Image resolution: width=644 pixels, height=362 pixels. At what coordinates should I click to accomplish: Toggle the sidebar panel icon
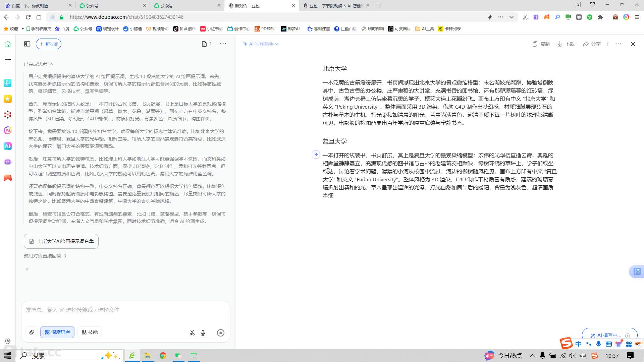(27, 44)
